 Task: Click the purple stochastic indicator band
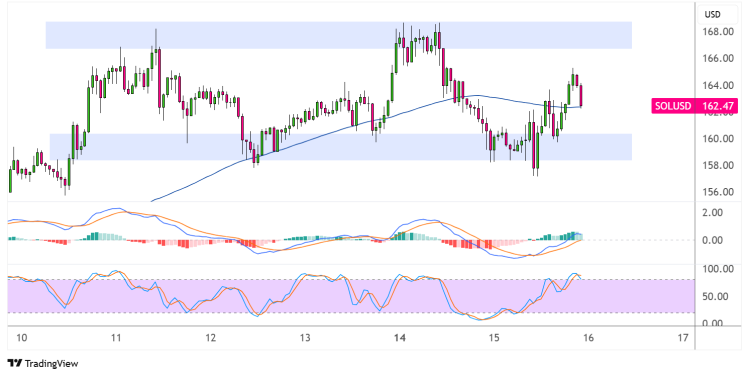tap(351, 296)
